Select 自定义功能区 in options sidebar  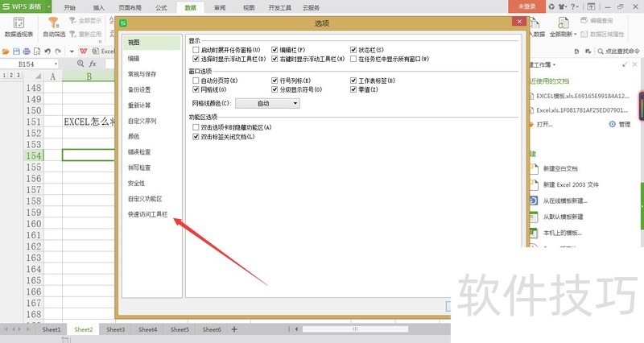(x=145, y=199)
